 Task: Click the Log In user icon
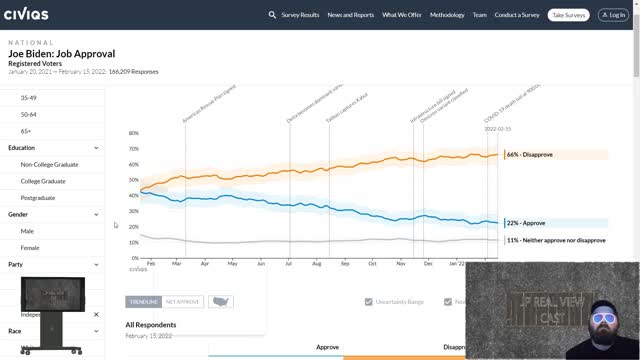coord(605,15)
